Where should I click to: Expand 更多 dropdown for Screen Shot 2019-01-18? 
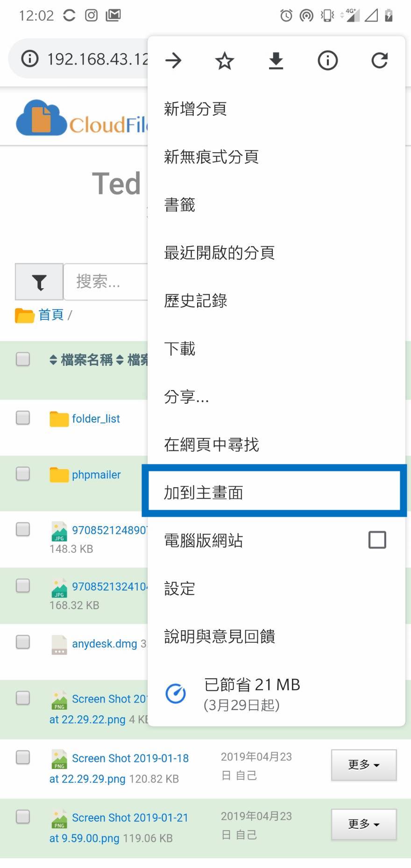[x=363, y=765]
